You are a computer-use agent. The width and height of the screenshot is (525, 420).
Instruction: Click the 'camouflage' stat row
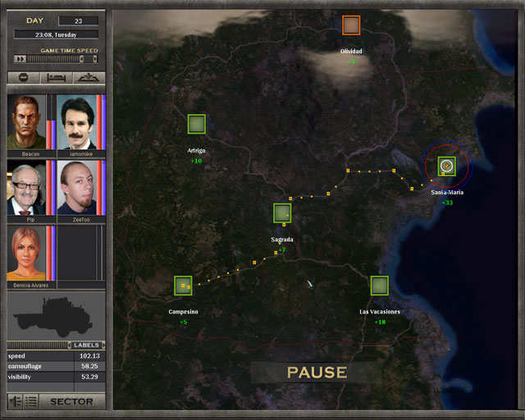(56, 366)
